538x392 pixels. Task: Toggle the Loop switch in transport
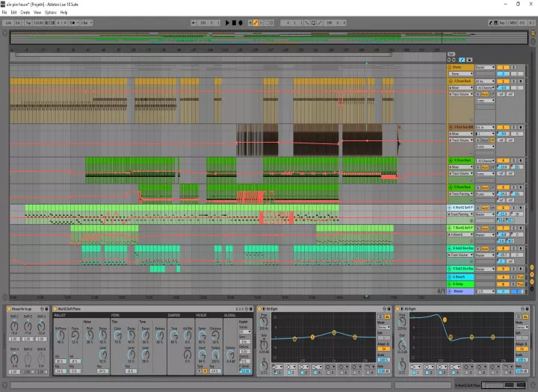[x=313, y=23]
